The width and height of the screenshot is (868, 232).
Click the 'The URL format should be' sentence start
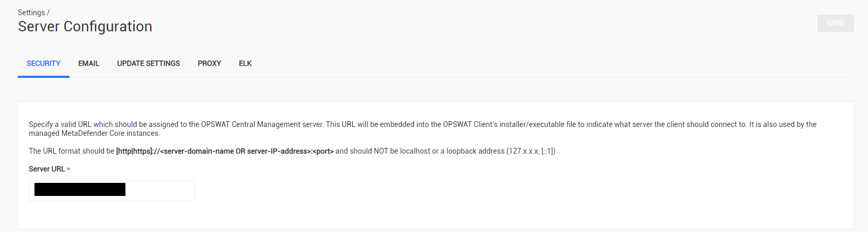point(72,151)
